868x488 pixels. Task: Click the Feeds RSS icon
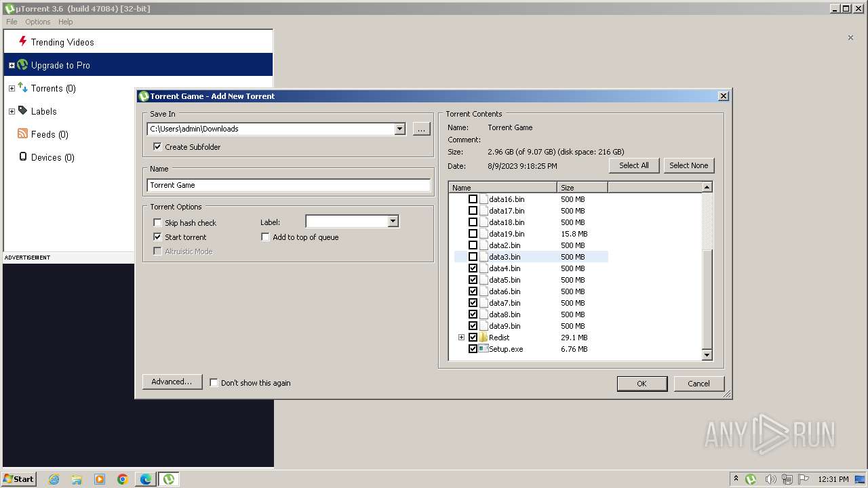coord(22,134)
